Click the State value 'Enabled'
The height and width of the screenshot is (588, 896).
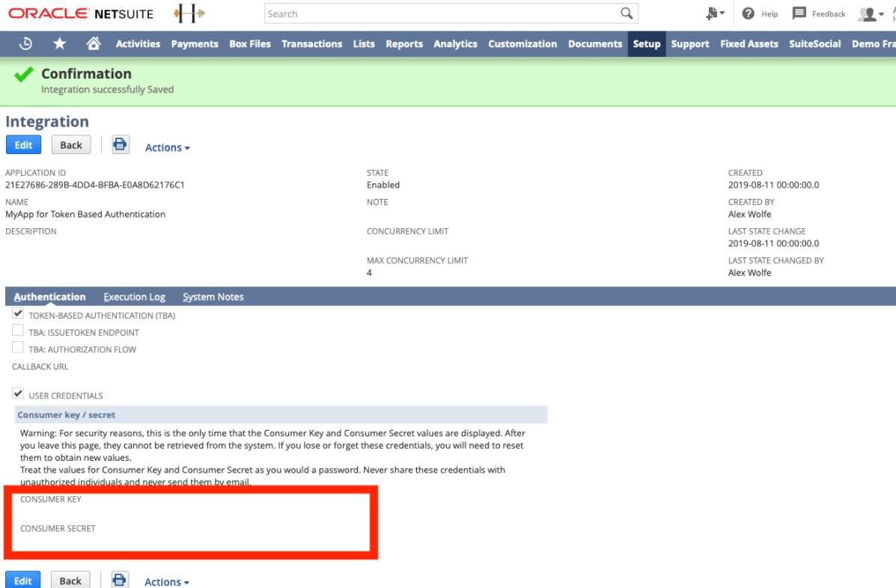click(383, 184)
